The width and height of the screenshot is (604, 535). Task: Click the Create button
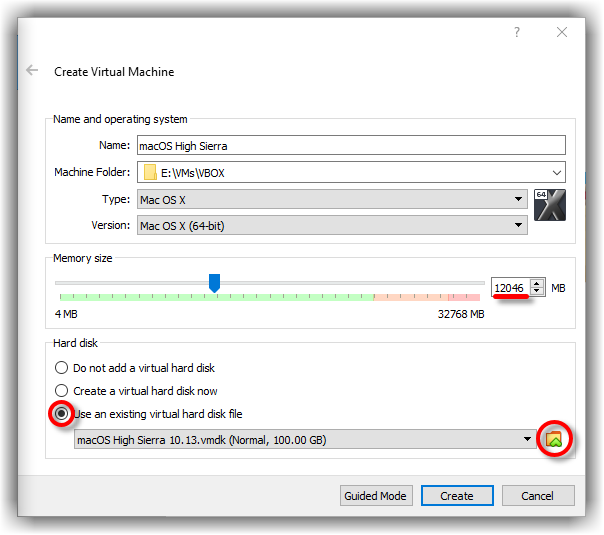[456, 496]
